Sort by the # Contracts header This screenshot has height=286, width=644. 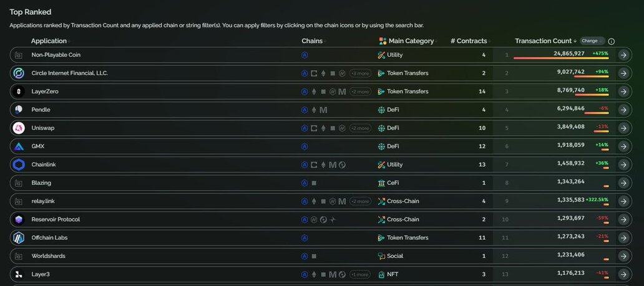click(469, 41)
